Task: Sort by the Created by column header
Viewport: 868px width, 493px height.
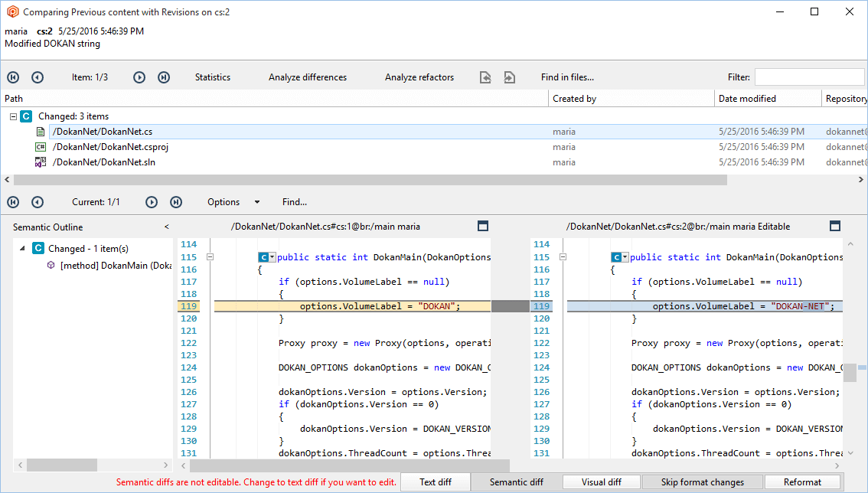Action: (x=631, y=99)
